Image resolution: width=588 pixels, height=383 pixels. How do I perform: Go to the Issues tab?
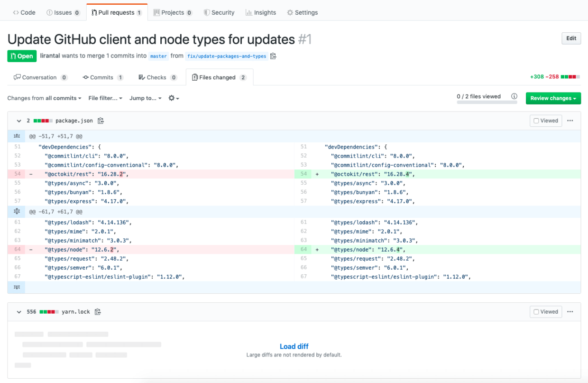click(63, 12)
